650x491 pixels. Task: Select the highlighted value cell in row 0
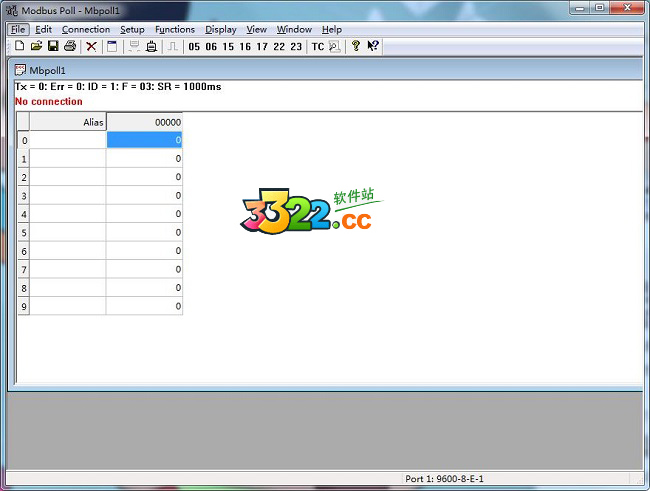tap(144, 140)
